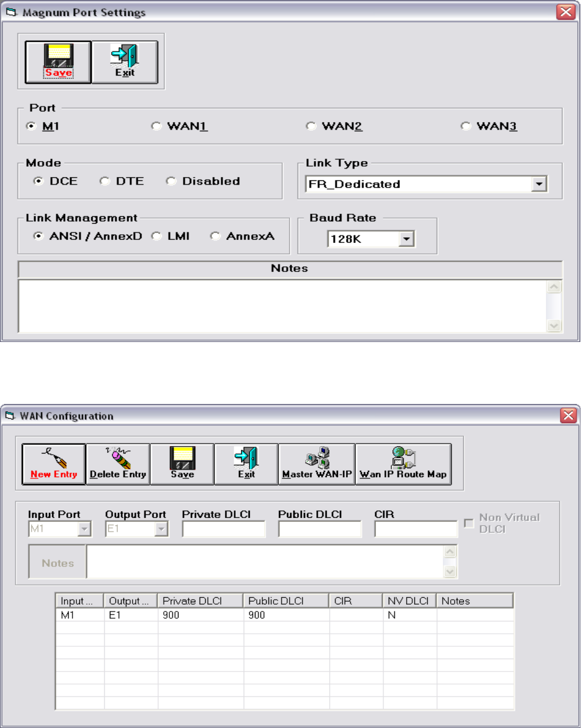Viewport: 581px width, 728px height.
Task: Click the Notes text area in WAN Configuration
Action: pos(265,562)
